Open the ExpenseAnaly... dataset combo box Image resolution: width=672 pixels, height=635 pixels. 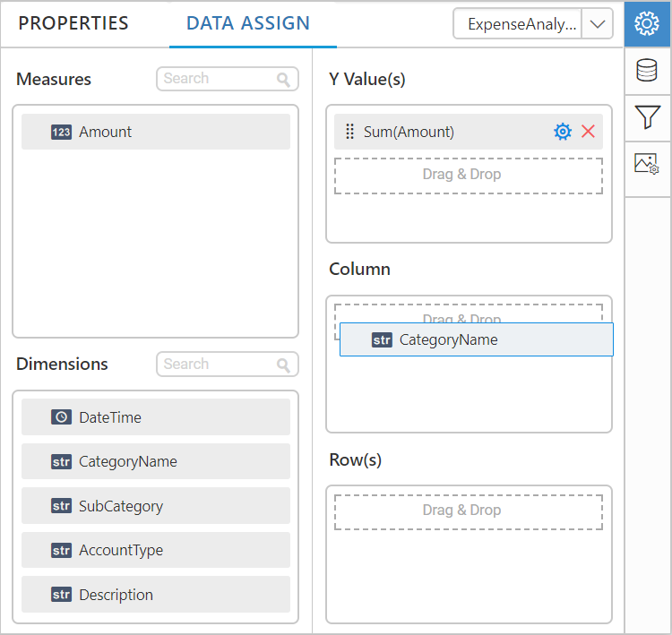(x=519, y=25)
